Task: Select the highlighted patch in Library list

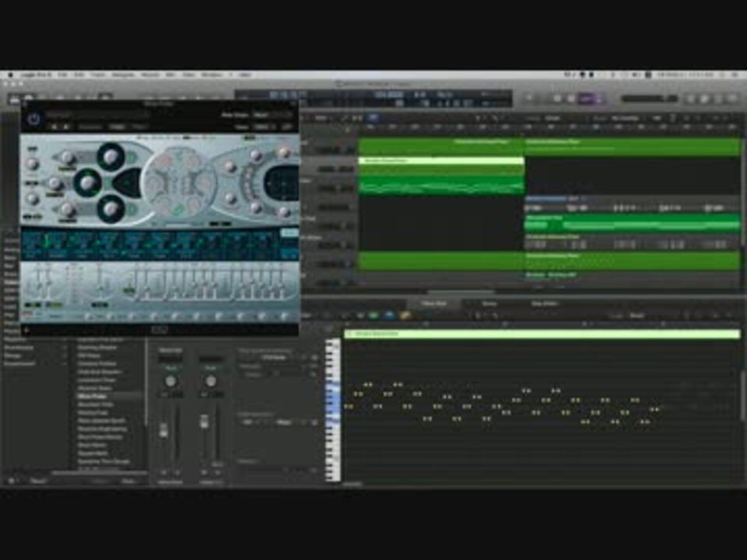Action: [x=110, y=396]
